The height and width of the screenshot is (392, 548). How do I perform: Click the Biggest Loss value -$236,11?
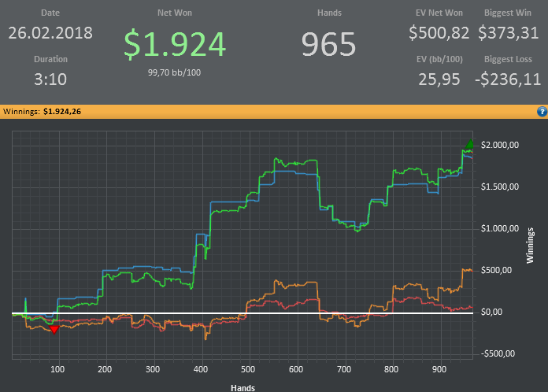pos(508,80)
